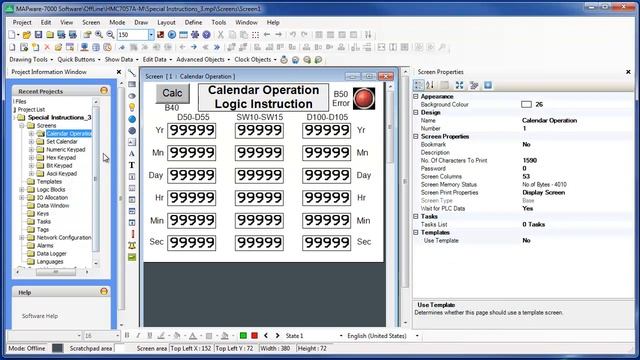Go to the previous state arrow
Image resolution: width=640 pixels, height=360 pixels.
coord(266,336)
